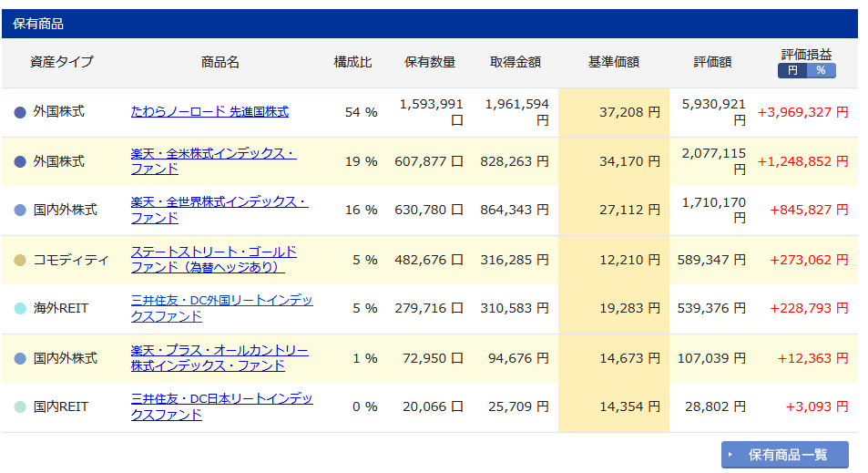Click the 20,066 口 quantity value
Image resolution: width=868 pixels, height=473 pixels.
433,406
